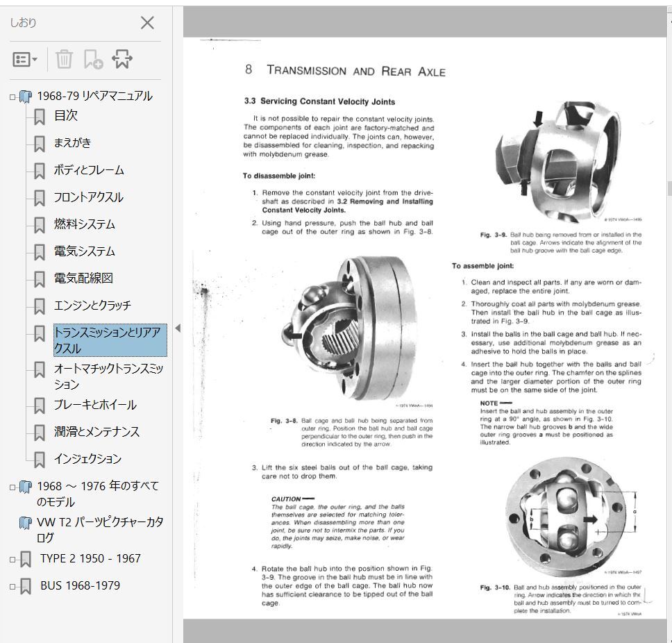The width and height of the screenshot is (672, 643).
Task: Collapse the side panel with the arrow handle
Action: click(x=178, y=328)
